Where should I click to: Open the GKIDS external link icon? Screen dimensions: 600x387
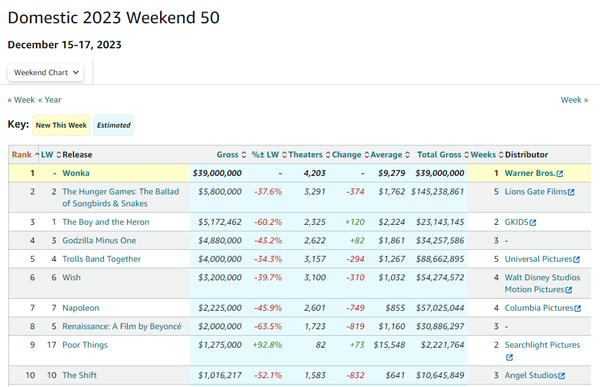pos(533,222)
